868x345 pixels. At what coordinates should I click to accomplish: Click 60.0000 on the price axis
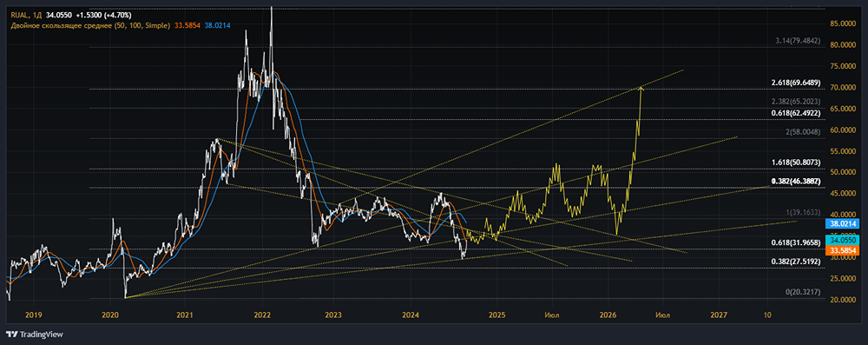(844, 130)
